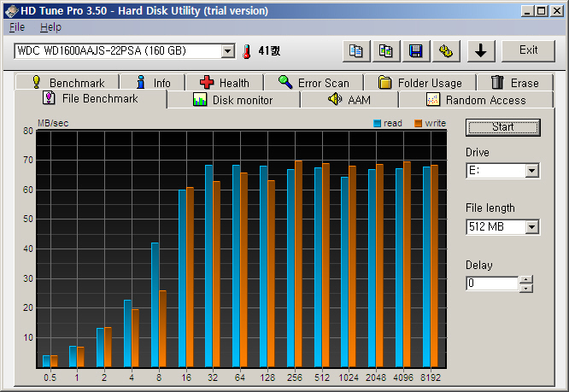Screen dimensions: 569x392
Task: Click the 80 value on y-axis
Action: (28, 131)
